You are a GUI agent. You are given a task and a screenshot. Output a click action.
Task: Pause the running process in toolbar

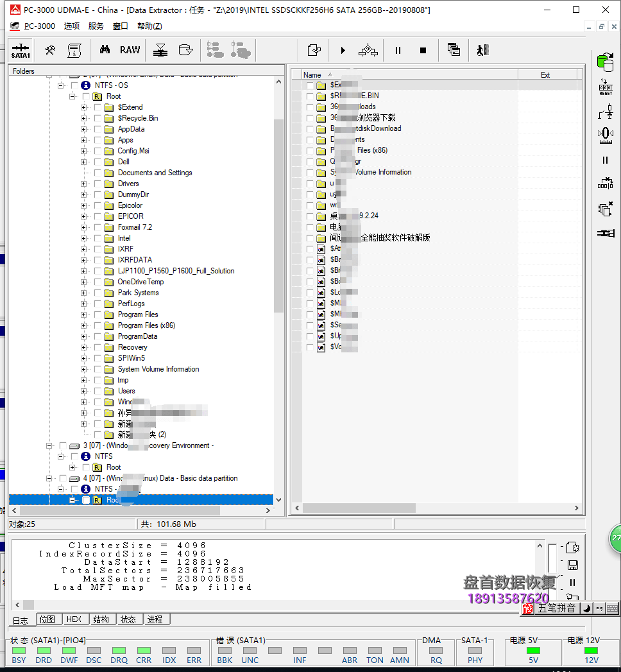(398, 51)
